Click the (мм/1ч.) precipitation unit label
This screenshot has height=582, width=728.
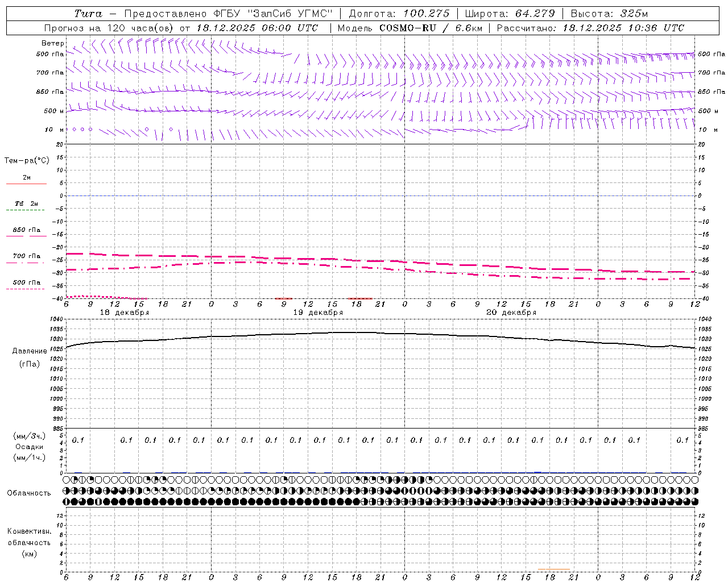[30, 458]
